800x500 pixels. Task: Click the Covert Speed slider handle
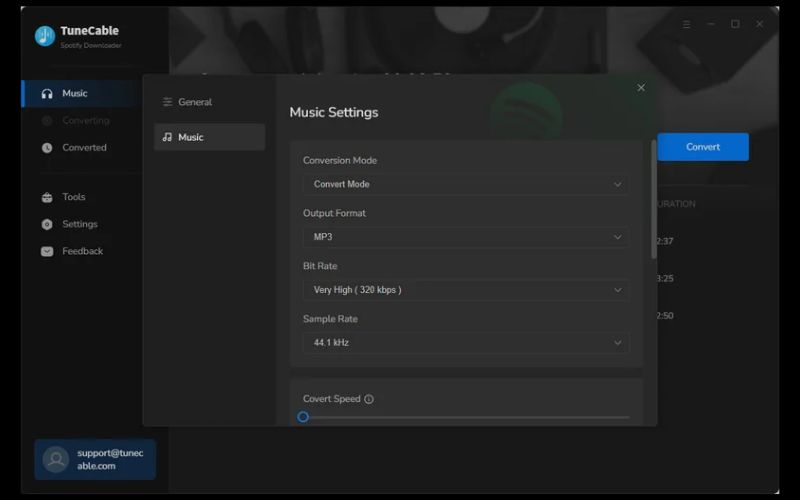pyautogui.click(x=303, y=417)
